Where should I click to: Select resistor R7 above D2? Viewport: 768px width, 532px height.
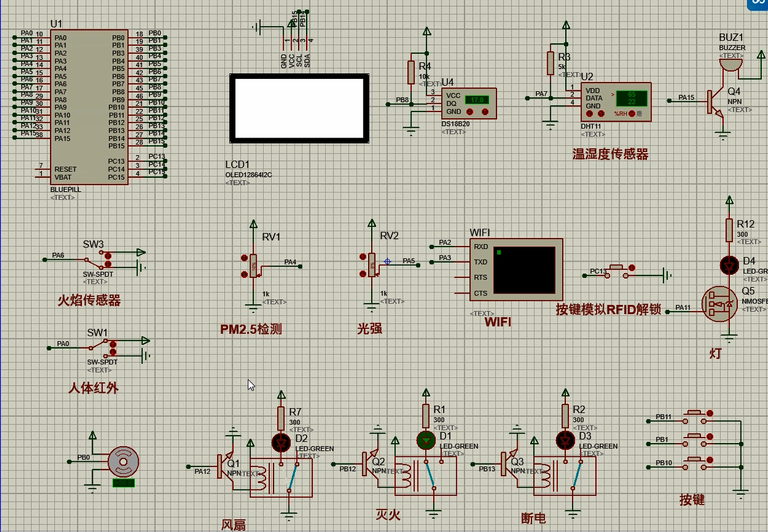pyautogui.click(x=281, y=418)
